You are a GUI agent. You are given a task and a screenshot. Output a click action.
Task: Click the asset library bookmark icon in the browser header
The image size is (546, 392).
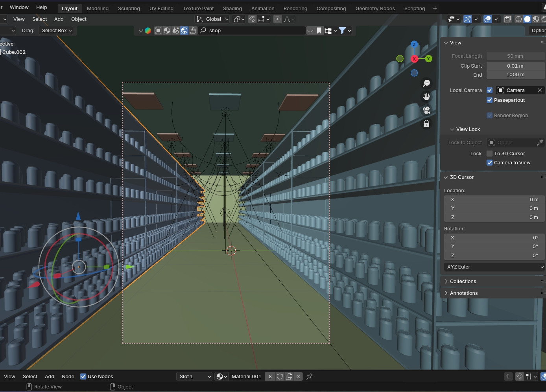coord(319,30)
